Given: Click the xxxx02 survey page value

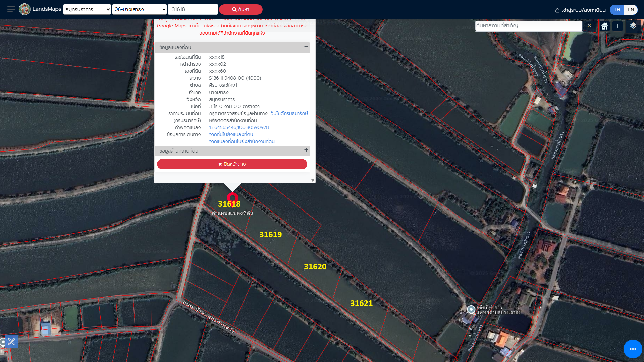Looking at the screenshot, I should click(x=217, y=64).
